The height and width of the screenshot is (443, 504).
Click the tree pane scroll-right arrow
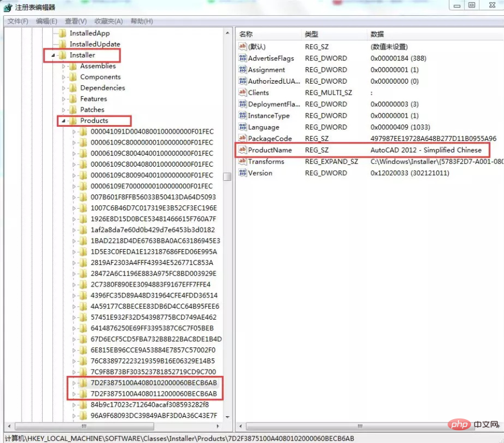[218, 427]
